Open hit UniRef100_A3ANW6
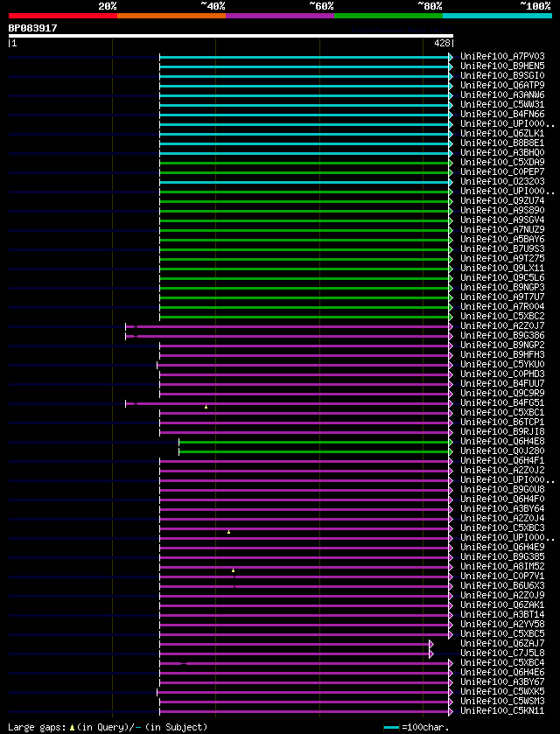 tap(502, 95)
